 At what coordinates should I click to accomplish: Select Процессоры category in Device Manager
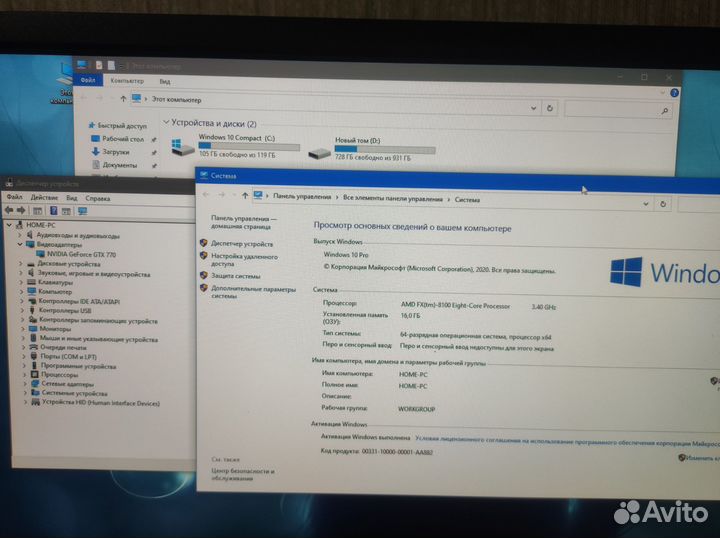click(x=55, y=375)
